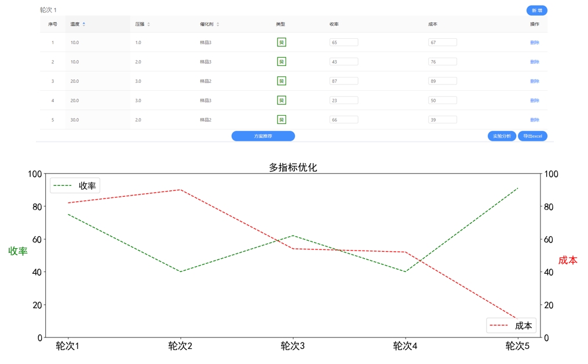
Task: Click the green 贝 tag in row 3
Action: tap(282, 81)
